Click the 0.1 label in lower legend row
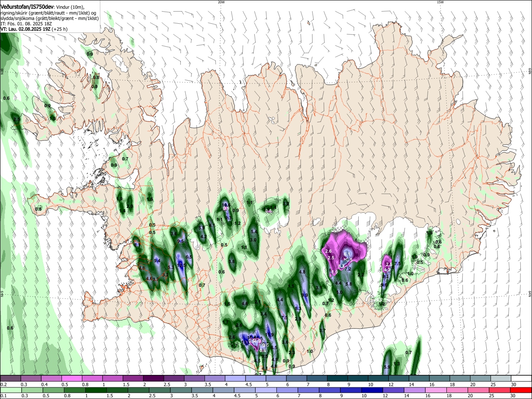Viewport: 532px width, 399px height. coord(3,396)
